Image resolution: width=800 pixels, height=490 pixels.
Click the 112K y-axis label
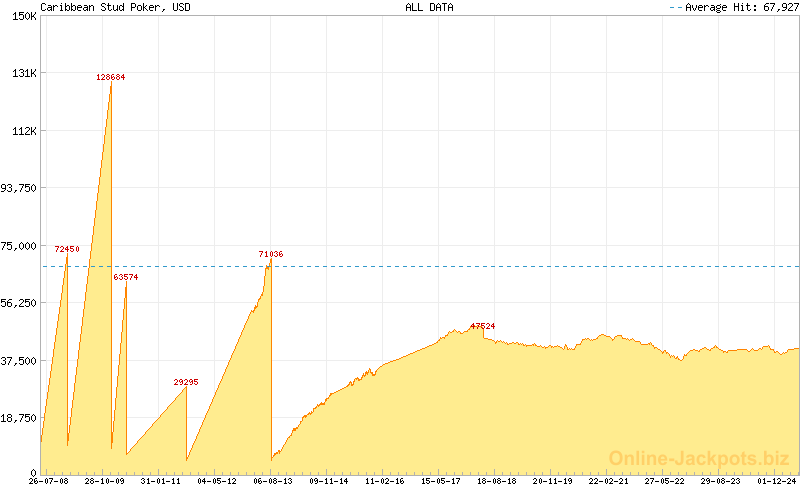click(x=23, y=131)
